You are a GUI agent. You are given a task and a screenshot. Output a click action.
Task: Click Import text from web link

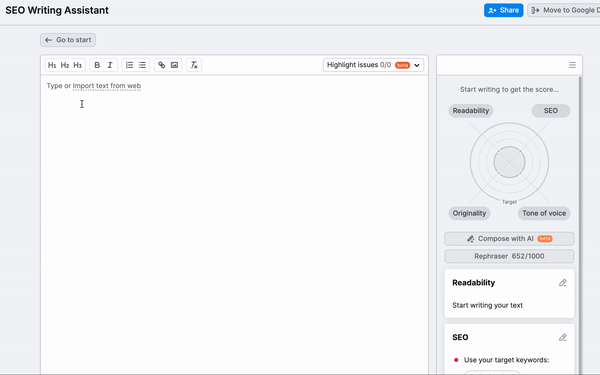[x=107, y=86]
